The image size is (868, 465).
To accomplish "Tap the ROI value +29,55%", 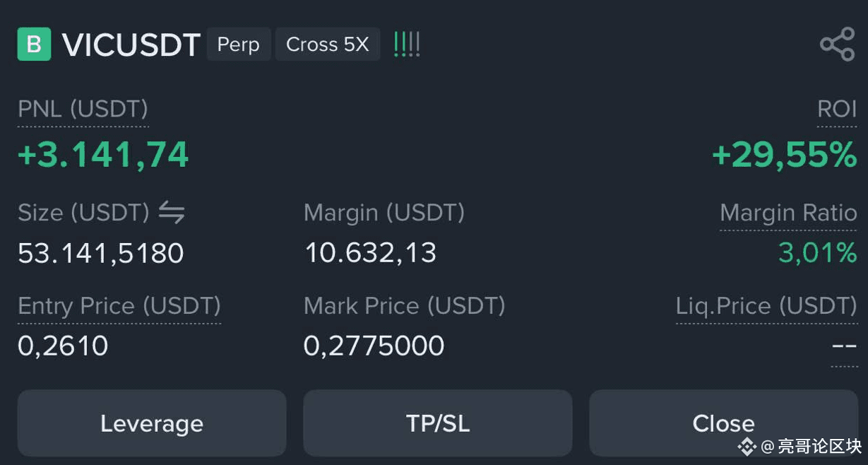I will [785, 155].
